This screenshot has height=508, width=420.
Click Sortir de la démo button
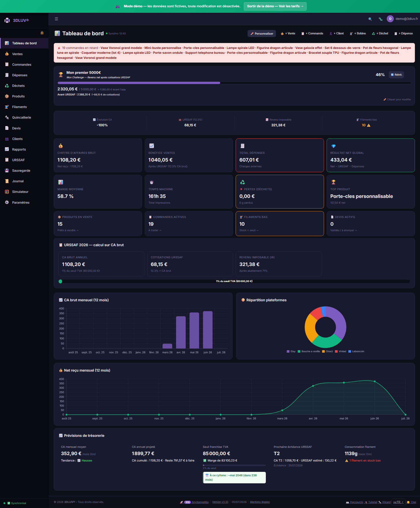pos(275,6)
